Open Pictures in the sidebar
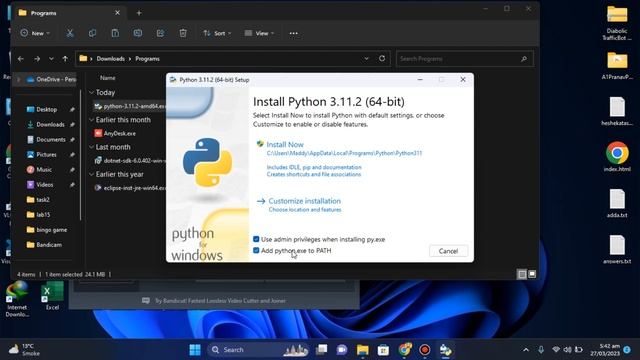The image size is (640, 360). (46, 155)
